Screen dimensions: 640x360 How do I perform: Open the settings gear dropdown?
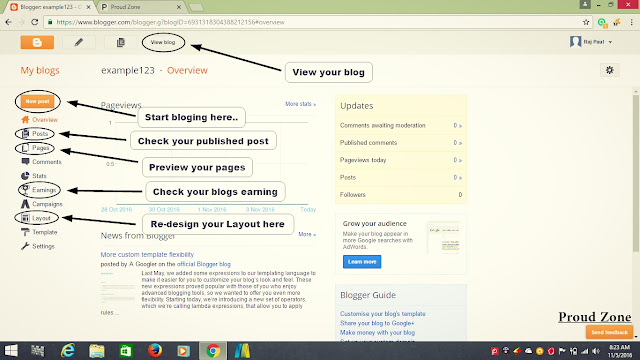(x=609, y=70)
